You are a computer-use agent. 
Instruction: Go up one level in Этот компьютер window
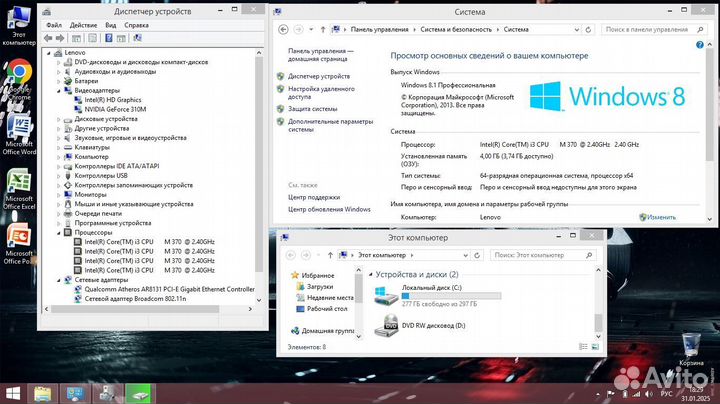[x=330, y=255]
